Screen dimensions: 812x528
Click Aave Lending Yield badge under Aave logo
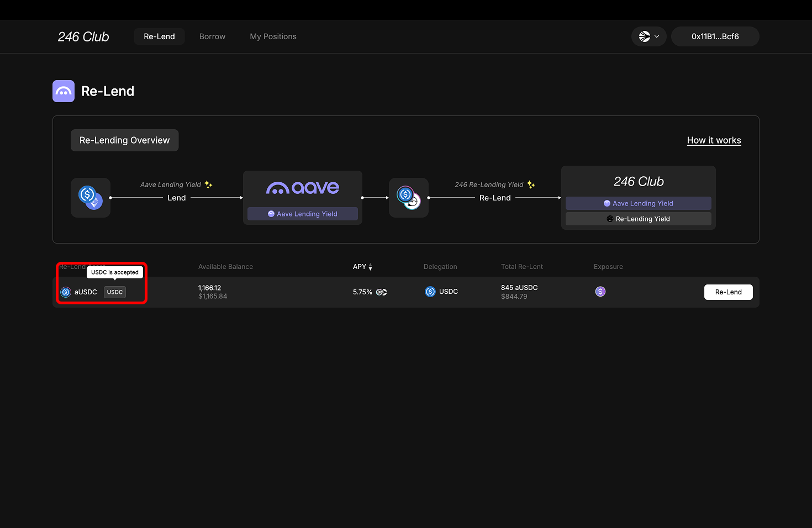[303, 214]
